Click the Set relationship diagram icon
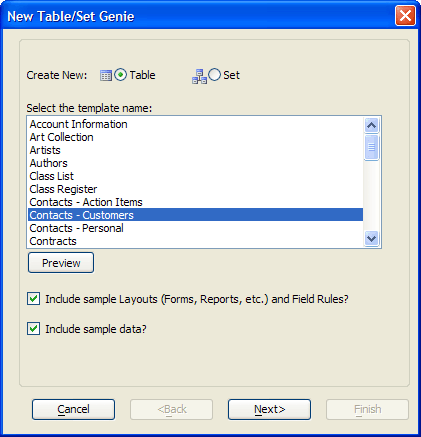Image resolution: width=421 pixels, height=437 pixels. (x=199, y=76)
